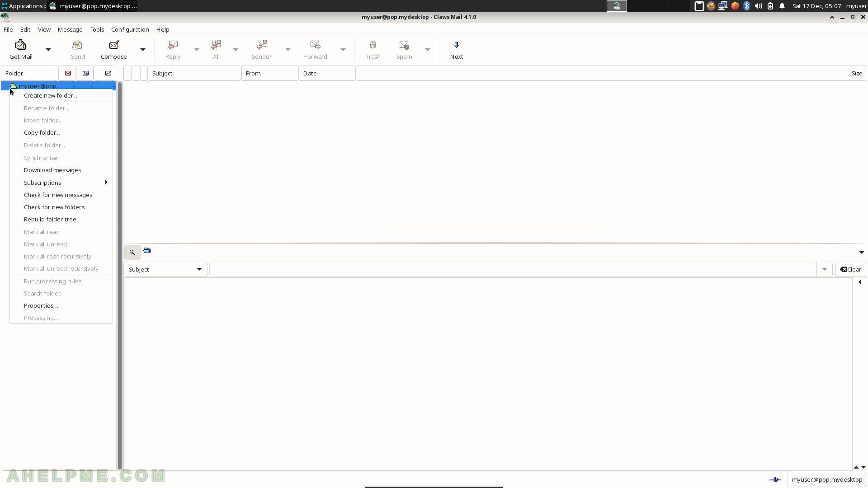Expand the Sender dropdown arrow

click(x=288, y=50)
